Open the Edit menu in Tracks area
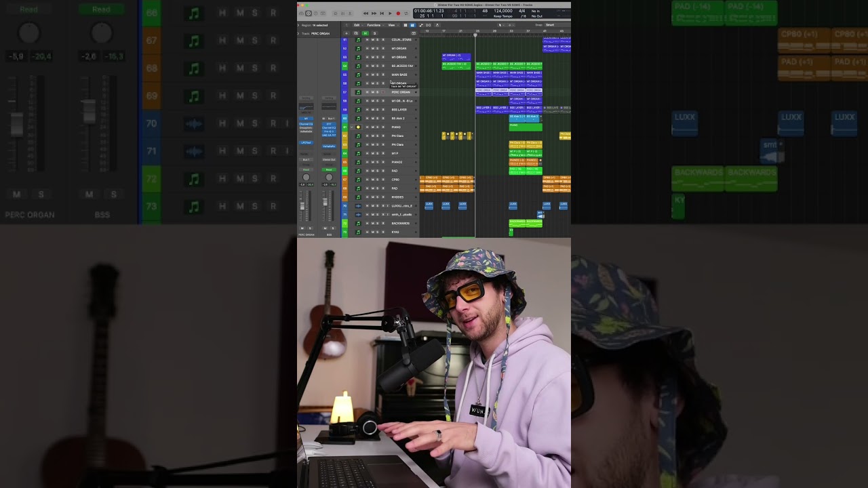This screenshot has height=488, width=868. 359,25
